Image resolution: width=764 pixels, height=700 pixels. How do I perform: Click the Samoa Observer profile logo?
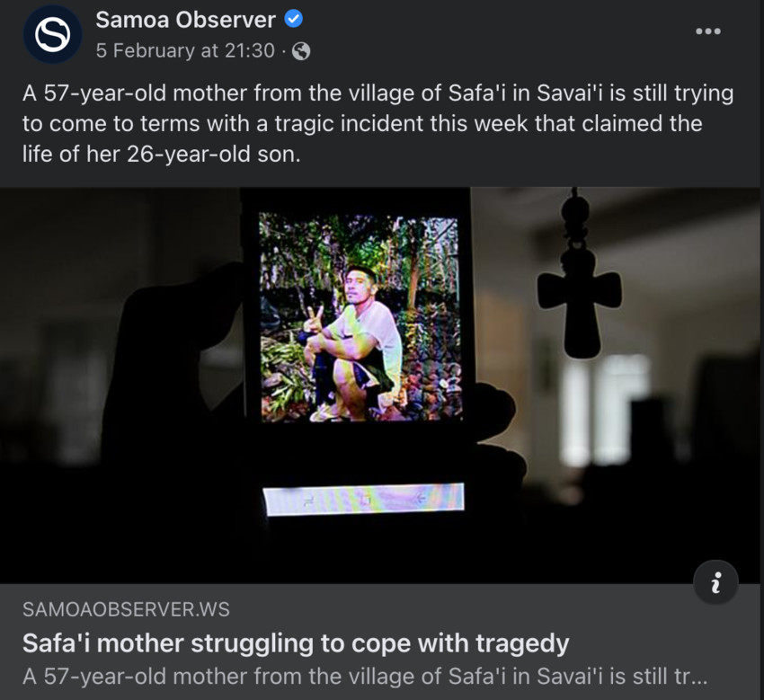point(53,34)
